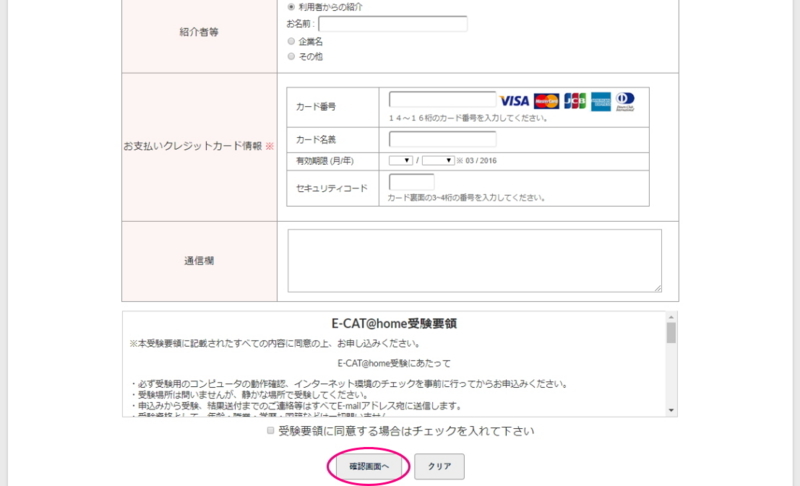Screen dimensions: 800x486
Task: Click the お支払いクレジットカード情報 label
Action: tap(192, 146)
